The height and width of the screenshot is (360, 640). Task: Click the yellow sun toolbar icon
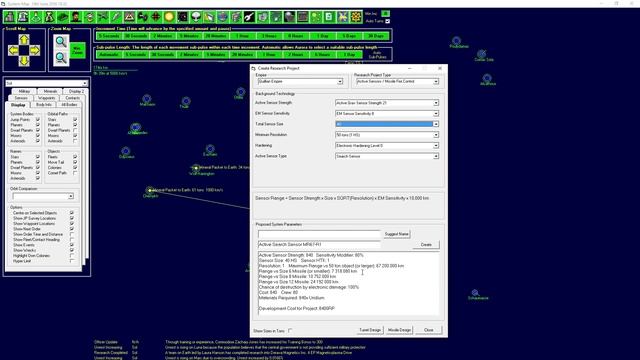tap(169, 17)
